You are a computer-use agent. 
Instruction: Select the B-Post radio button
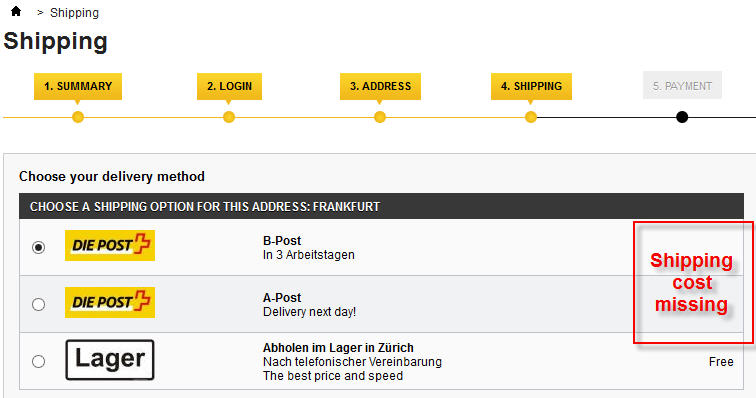(x=39, y=247)
